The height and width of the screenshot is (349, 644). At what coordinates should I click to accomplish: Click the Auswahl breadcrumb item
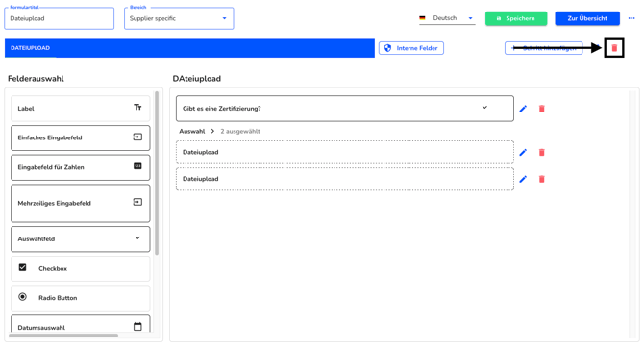(x=192, y=132)
